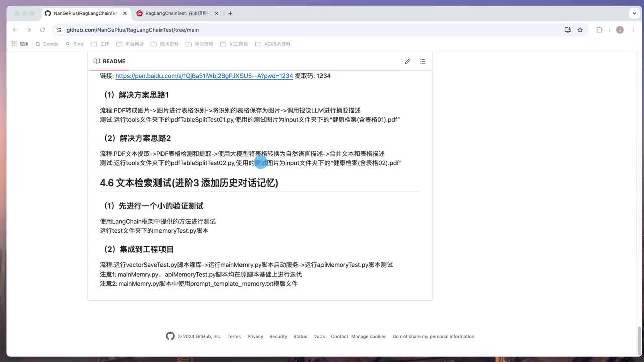Image resolution: width=644 pixels, height=362 pixels.
Task: Open the 工作 bookmark folder
Action: (x=100, y=44)
